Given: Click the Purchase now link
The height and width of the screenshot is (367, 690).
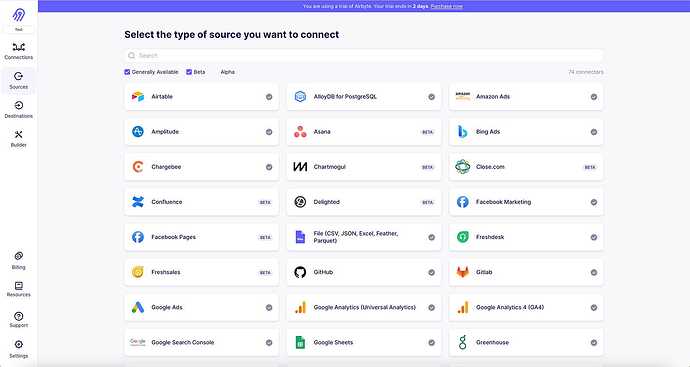Looking at the screenshot, I should pos(447,6).
